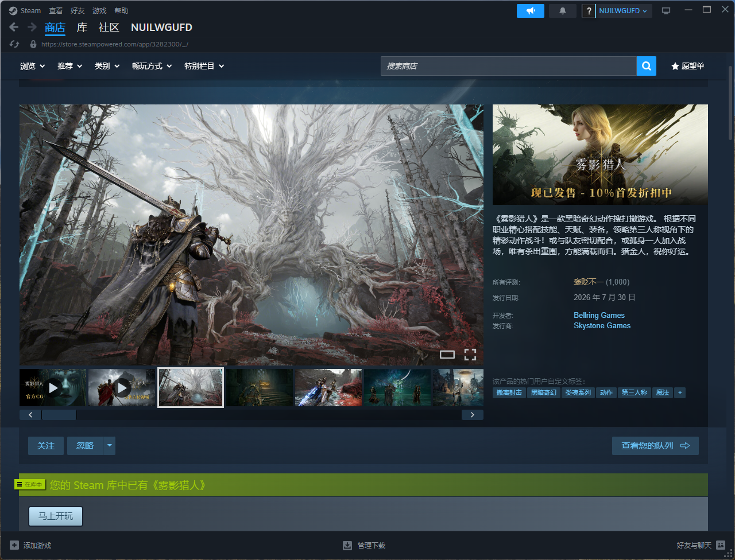Open the 褒贬不一 reviews link

[x=589, y=282]
